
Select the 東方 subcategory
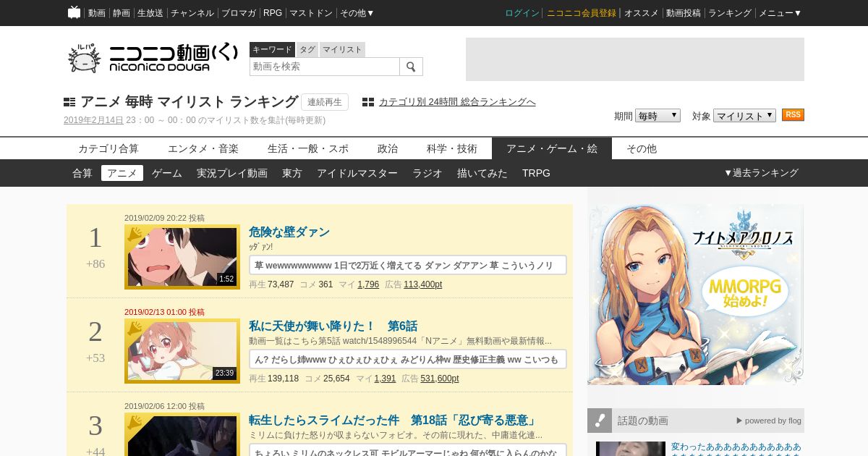(292, 173)
